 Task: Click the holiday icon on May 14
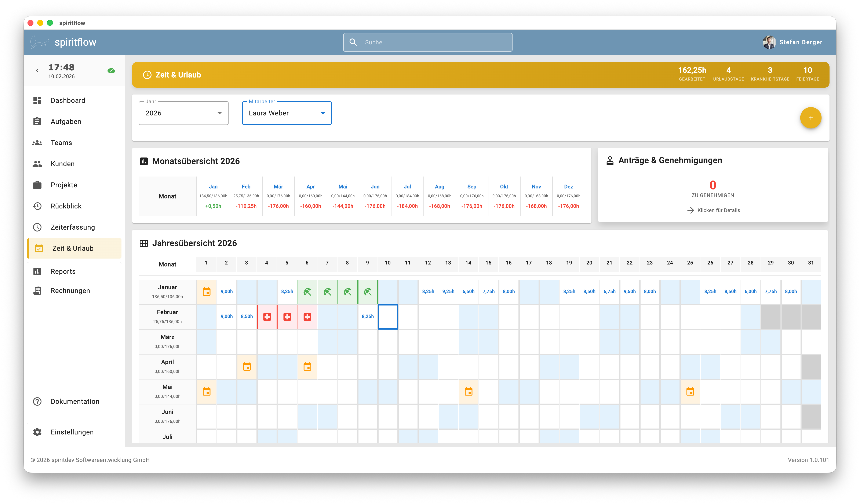pos(468,392)
